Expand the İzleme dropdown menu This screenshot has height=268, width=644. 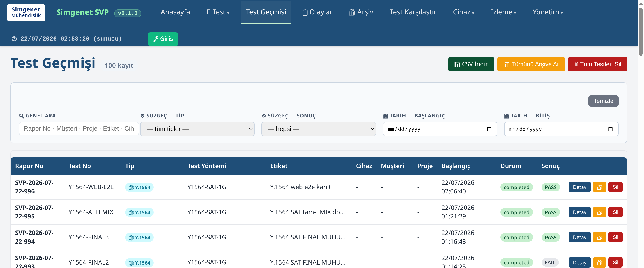coord(503,12)
